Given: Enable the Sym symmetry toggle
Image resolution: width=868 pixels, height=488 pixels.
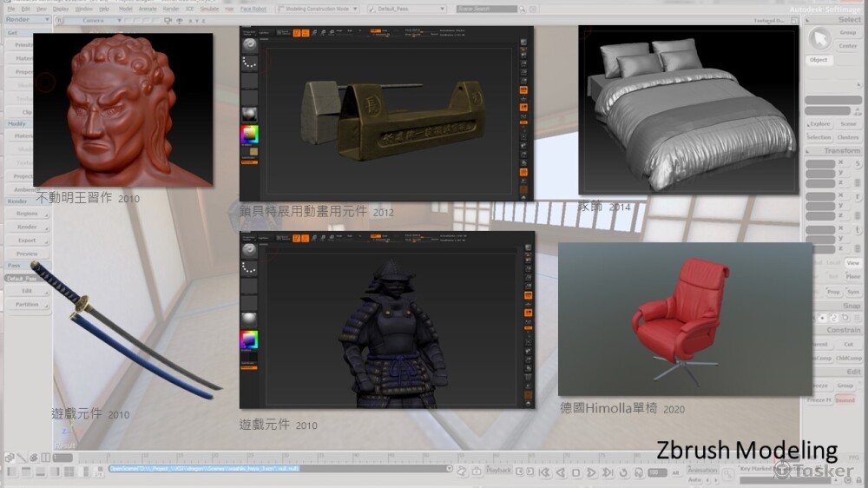Looking at the screenshot, I should (x=853, y=292).
